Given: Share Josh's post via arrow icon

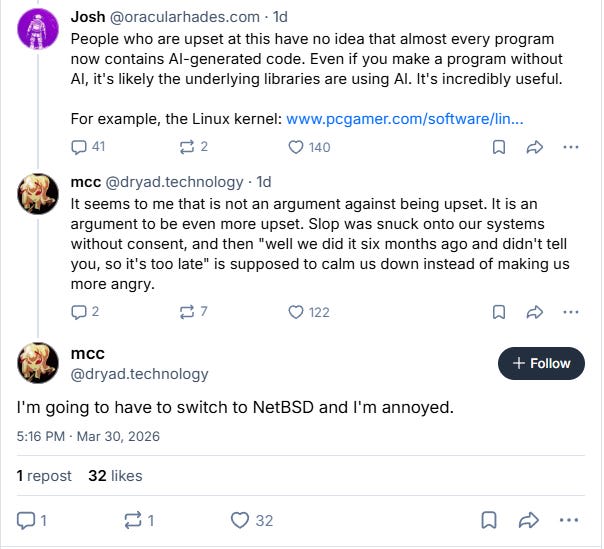Looking at the screenshot, I should click(534, 147).
